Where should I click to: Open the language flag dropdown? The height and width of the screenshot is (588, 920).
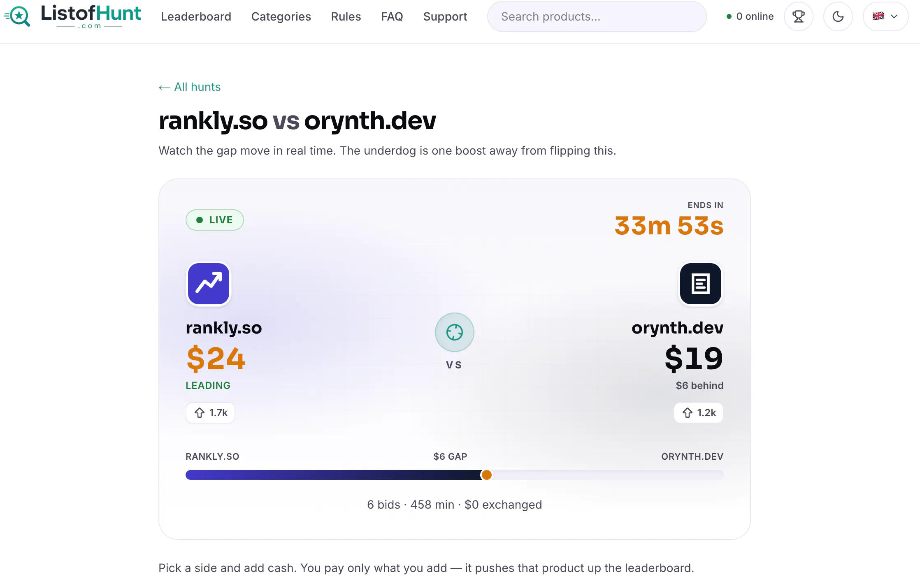(x=885, y=16)
